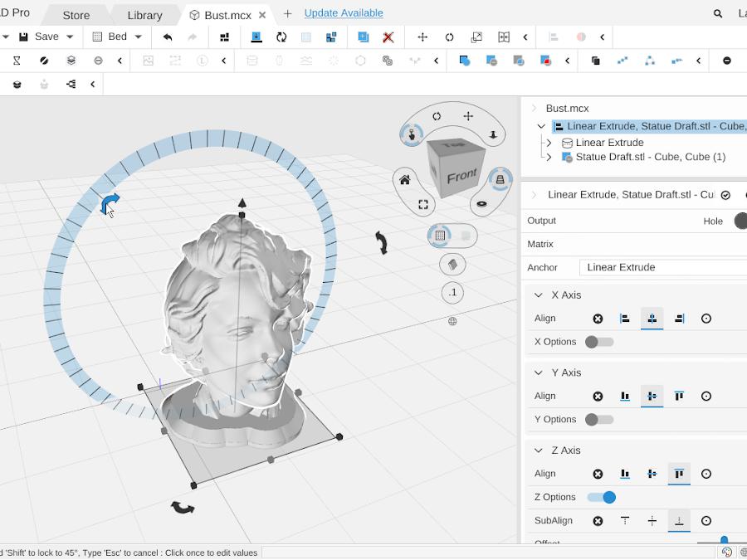The width and height of the screenshot is (747, 560).
Task: Switch to the Library tab
Action: coord(144,14)
